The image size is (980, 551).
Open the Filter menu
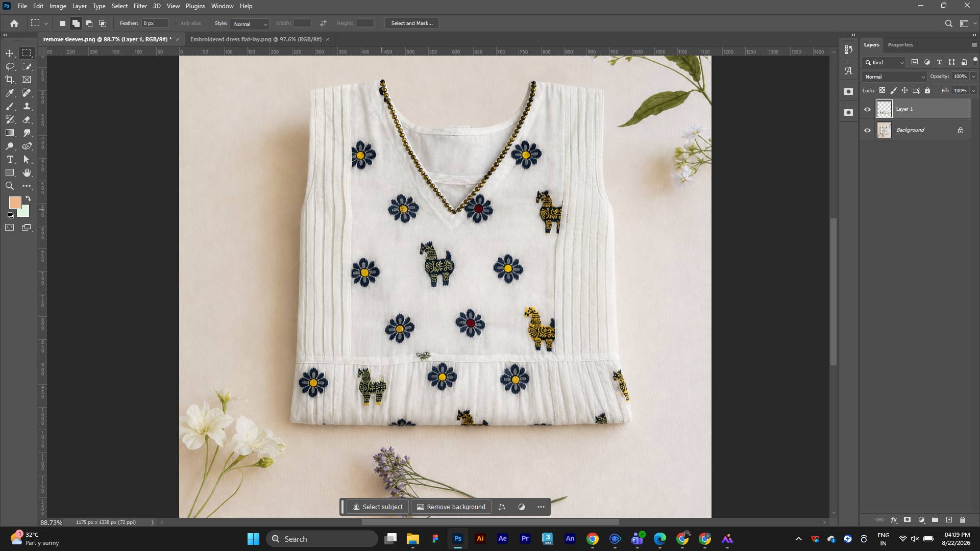tap(140, 6)
